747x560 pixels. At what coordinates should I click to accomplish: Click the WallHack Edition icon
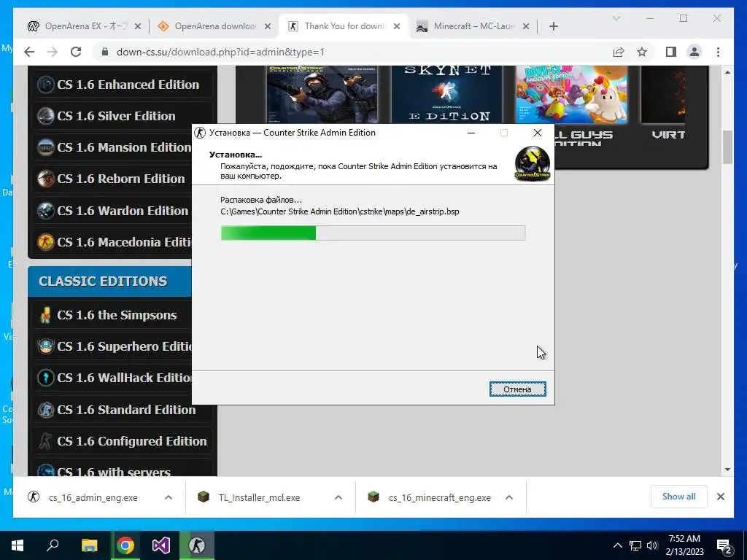pyautogui.click(x=46, y=378)
